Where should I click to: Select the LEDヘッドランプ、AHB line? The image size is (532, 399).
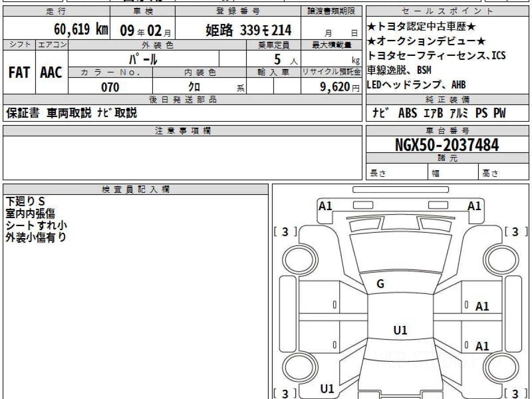point(416,84)
